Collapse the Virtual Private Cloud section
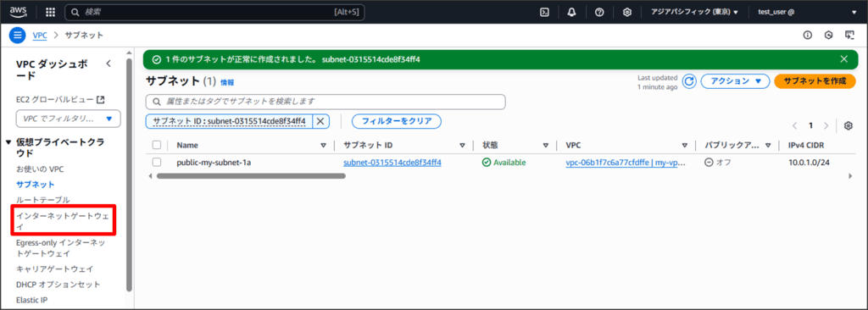 click(x=8, y=143)
